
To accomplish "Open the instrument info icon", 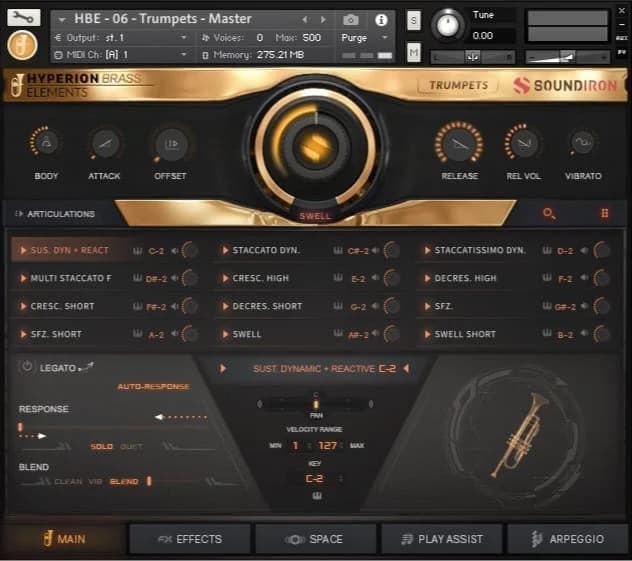I will (380, 19).
